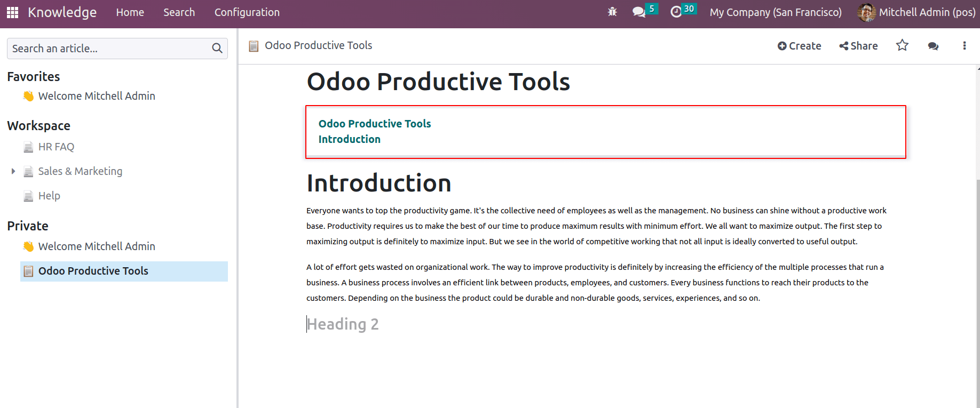Click the Workspace section heading

pos(38,126)
